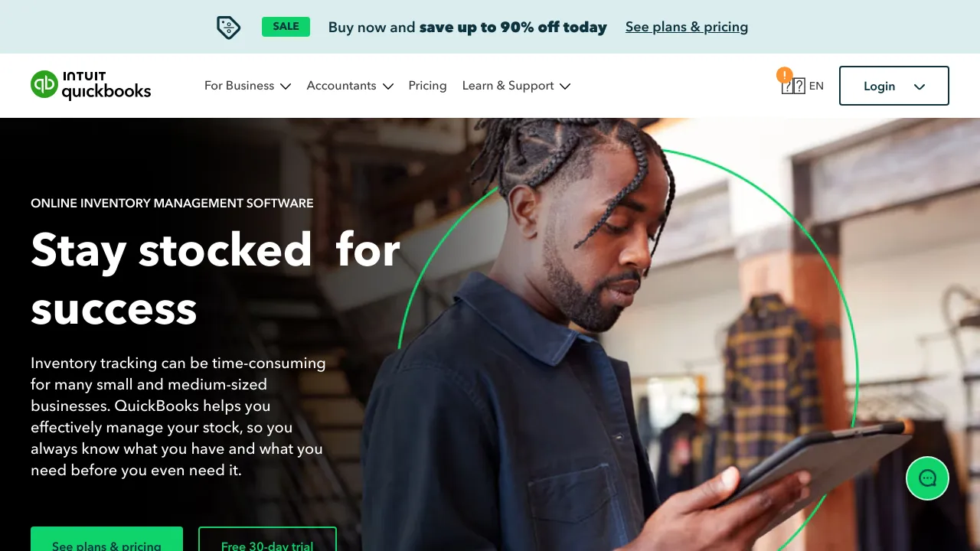
Task: Click the orange alert badge icon
Action: click(784, 74)
